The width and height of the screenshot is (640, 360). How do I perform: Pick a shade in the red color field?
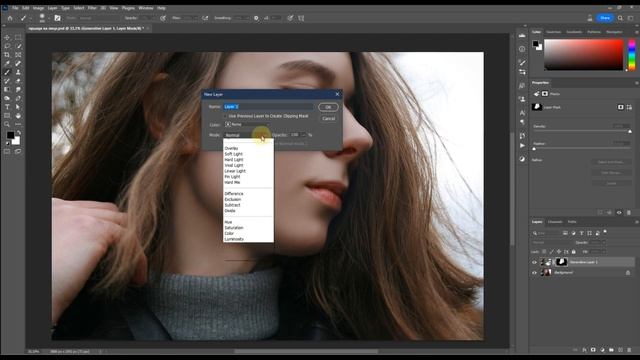(584, 55)
